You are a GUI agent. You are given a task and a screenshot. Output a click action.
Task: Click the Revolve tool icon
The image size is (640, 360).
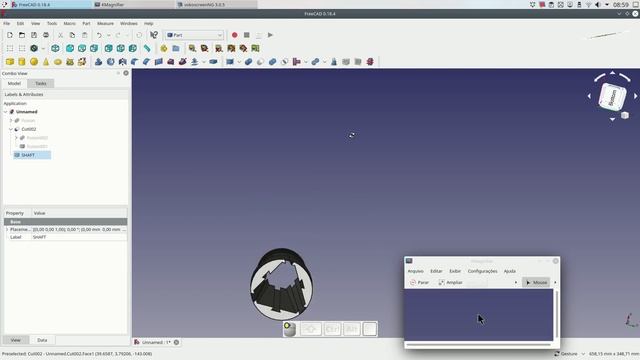tap(111, 62)
